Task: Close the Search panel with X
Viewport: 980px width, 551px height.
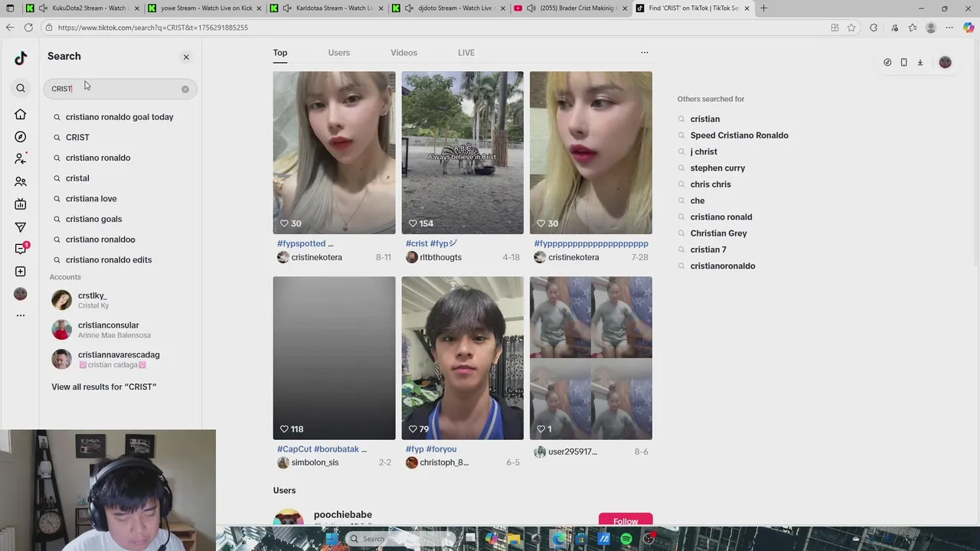Action: [186, 57]
